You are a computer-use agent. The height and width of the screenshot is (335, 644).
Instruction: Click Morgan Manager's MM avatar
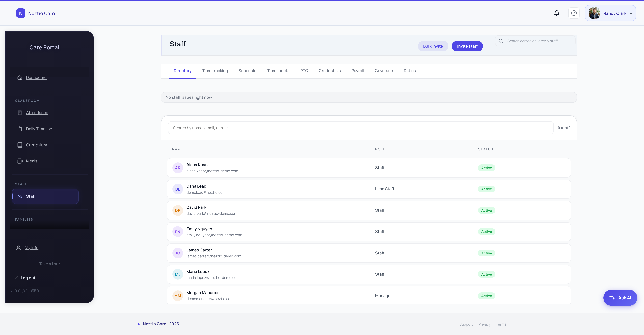point(178,296)
